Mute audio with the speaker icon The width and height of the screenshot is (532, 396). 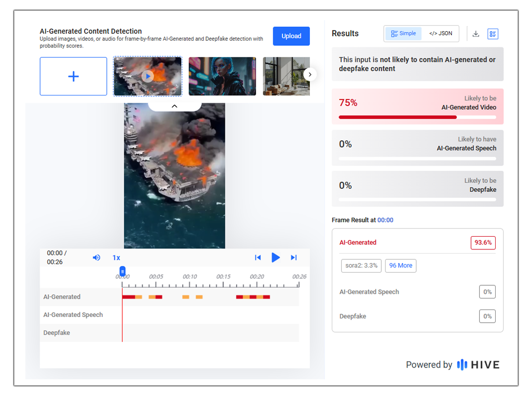tap(96, 258)
